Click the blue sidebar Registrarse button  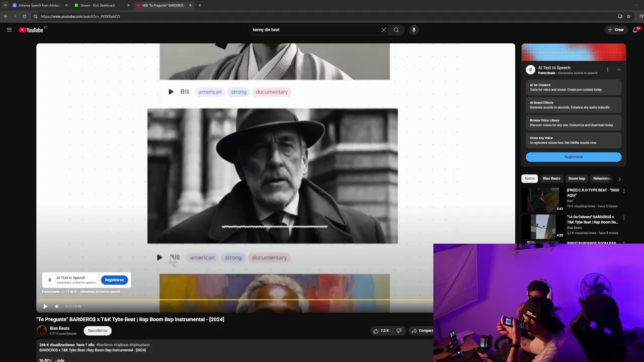[574, 157]
